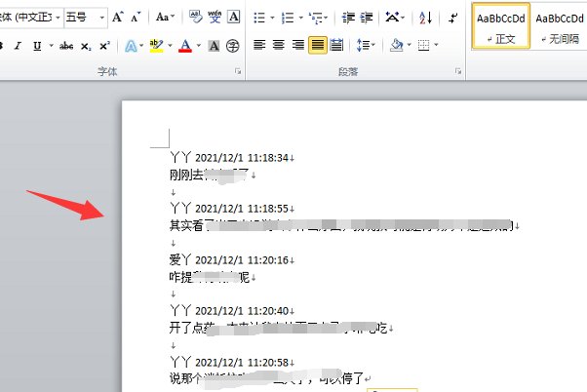Viewport: 587px width, 392px height.
Task: Open the font dialog launcher
Action: (237, 73)
